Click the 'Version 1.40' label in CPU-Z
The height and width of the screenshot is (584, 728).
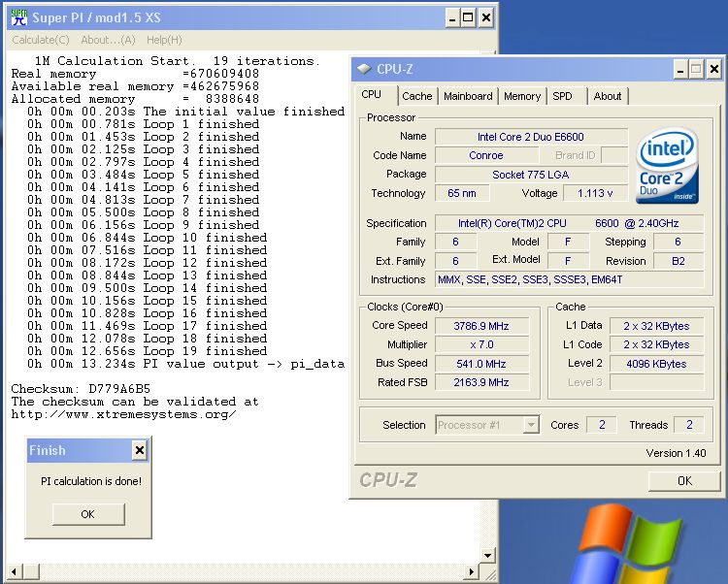(676, 453)
